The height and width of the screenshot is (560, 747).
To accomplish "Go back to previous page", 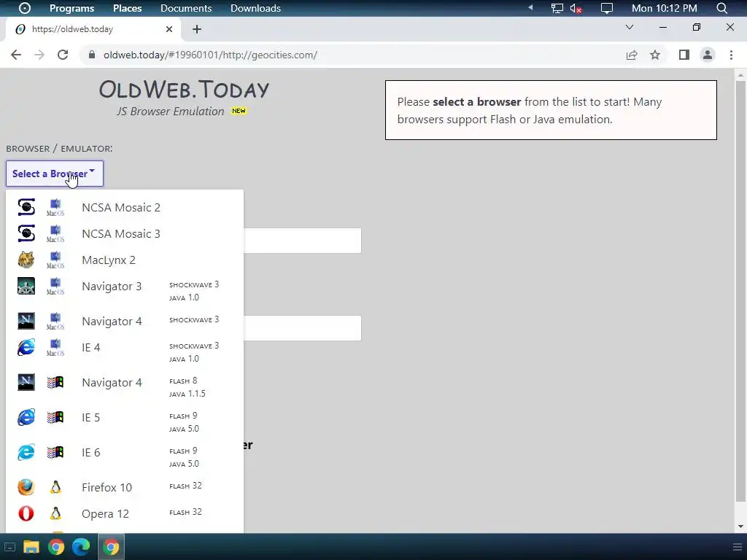I will (x=16, y=55).
